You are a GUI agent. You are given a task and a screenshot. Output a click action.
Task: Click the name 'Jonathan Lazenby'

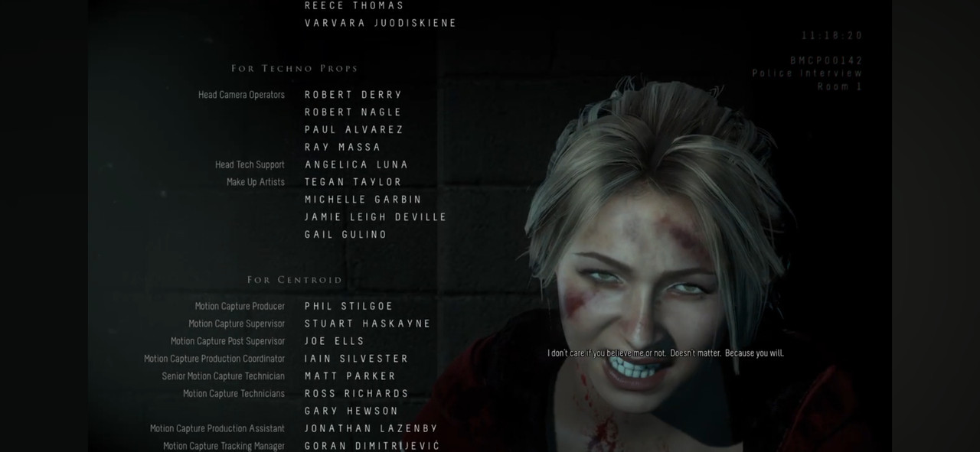click(x=371, y=429)
